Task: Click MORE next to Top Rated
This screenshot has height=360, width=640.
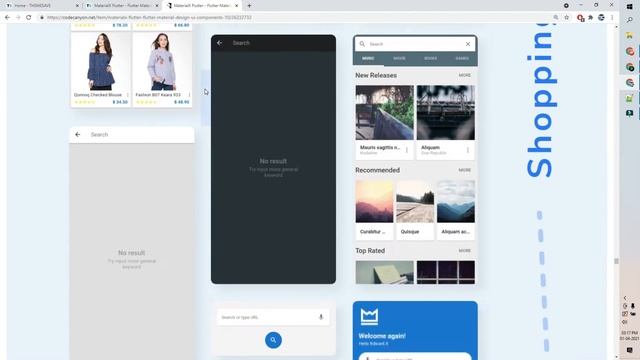Action: (464, 251)
